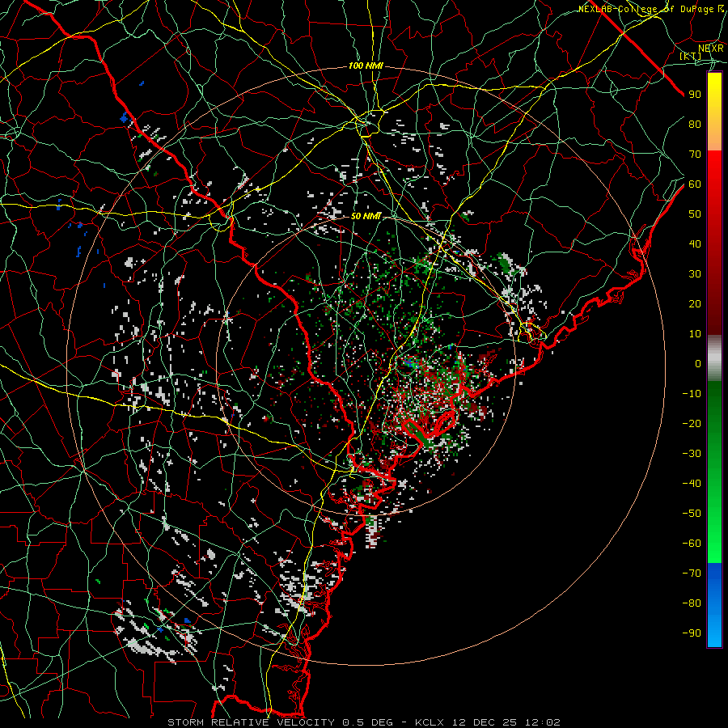This screenshot has height=728, width=728.
Task: Click the 80 value on velocity scale
Action: [x=695, y=124]
